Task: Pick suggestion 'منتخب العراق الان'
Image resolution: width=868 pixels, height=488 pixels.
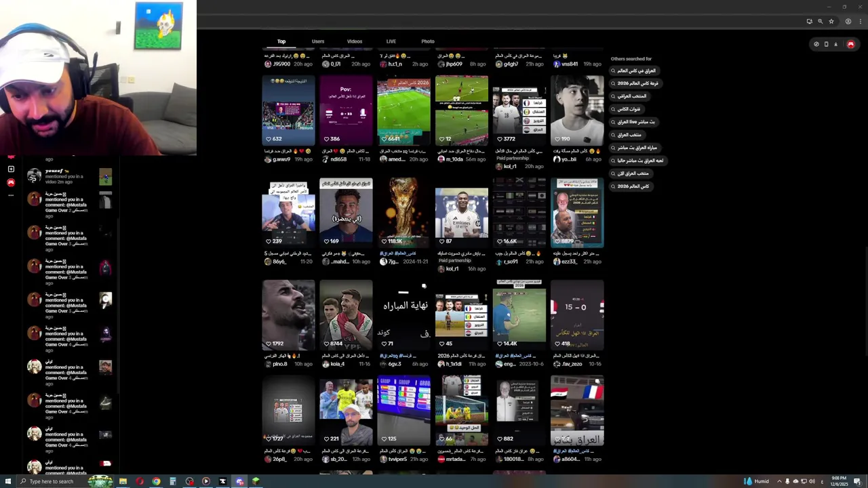Action: (x=630, y=174)
